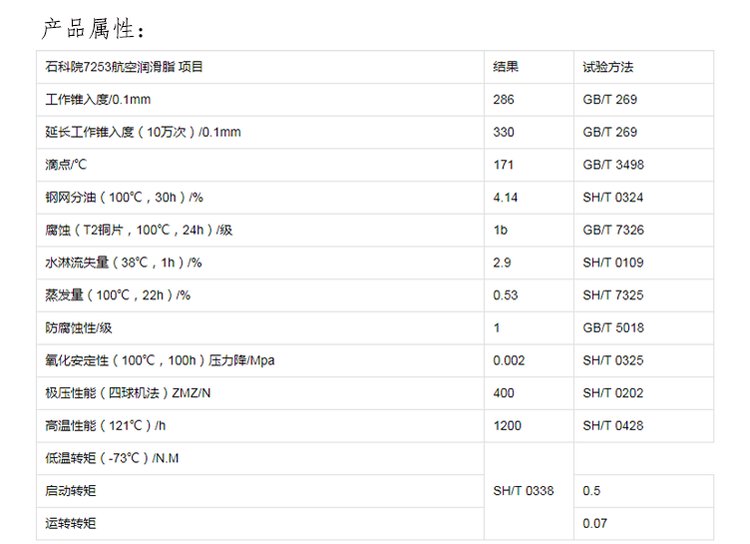Select the 极压性能 四球机法 row label

point(128,393)
